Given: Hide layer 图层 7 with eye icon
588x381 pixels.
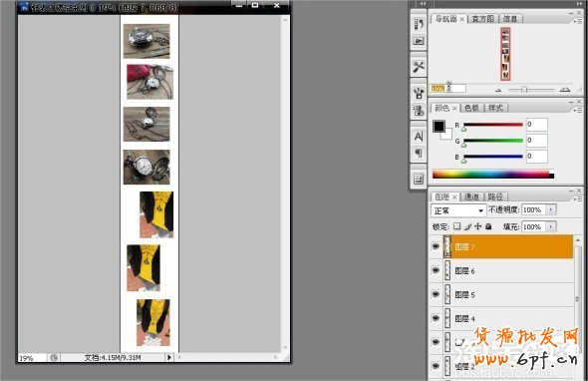Looking at the screenshot, I should point(436,246).
